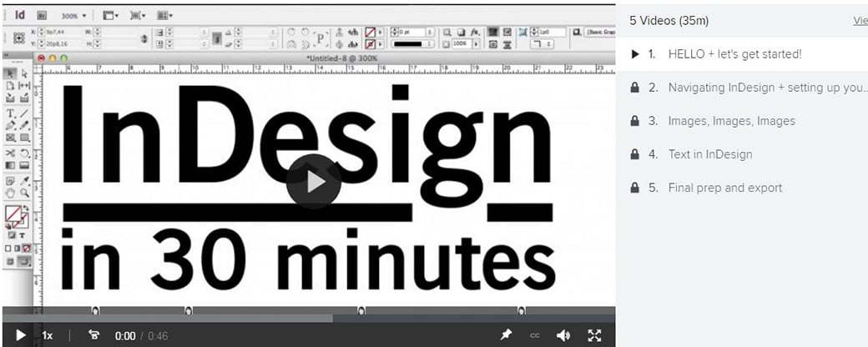Click the large center play button
Screen dimensions: 868x347
(313, 182)
